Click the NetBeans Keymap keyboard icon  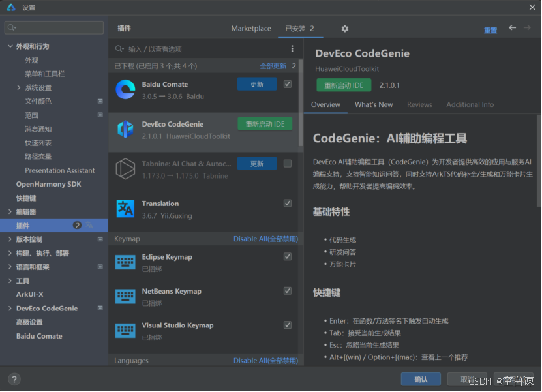coord(125,296)
